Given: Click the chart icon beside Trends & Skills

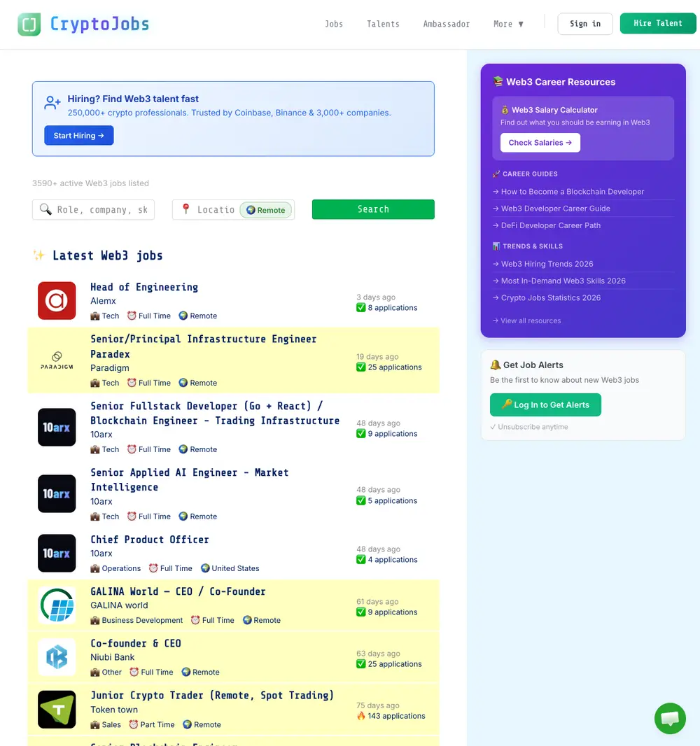Looking at the screenshot, I should [496, 246].
